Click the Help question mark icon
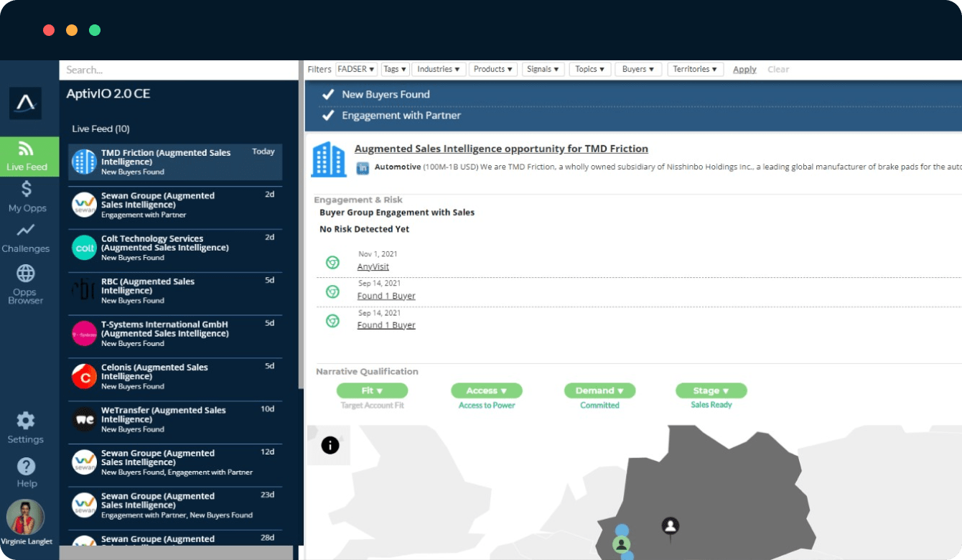 click(27, 466)
